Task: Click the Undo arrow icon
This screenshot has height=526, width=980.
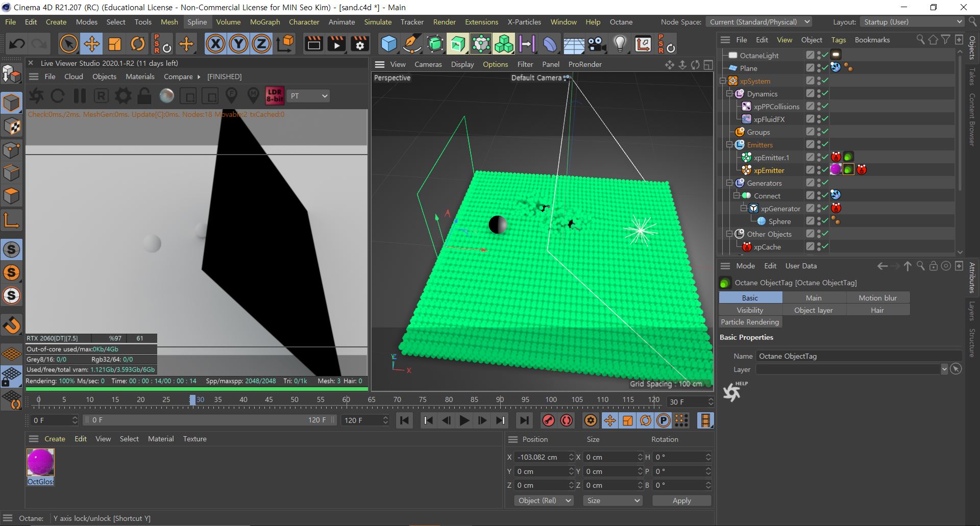Action: coord(17,44)
